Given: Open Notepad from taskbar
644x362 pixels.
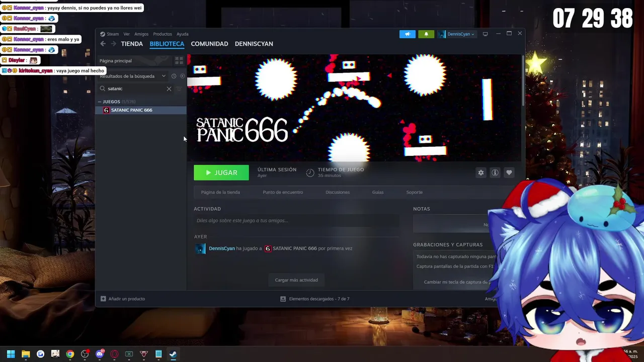Looking at the screenshot, I should point(158,354).
